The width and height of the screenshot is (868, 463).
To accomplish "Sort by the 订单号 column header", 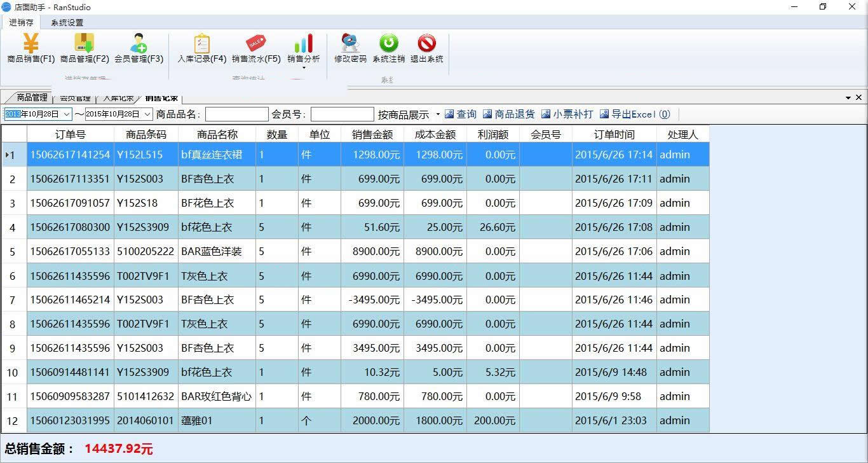I will (71, 134).
